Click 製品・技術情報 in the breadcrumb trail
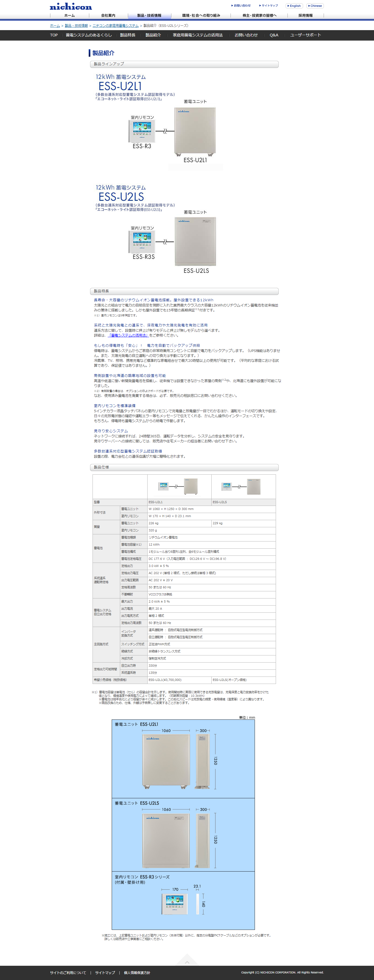This screenshot has height=980, width=374. point(76,25)
